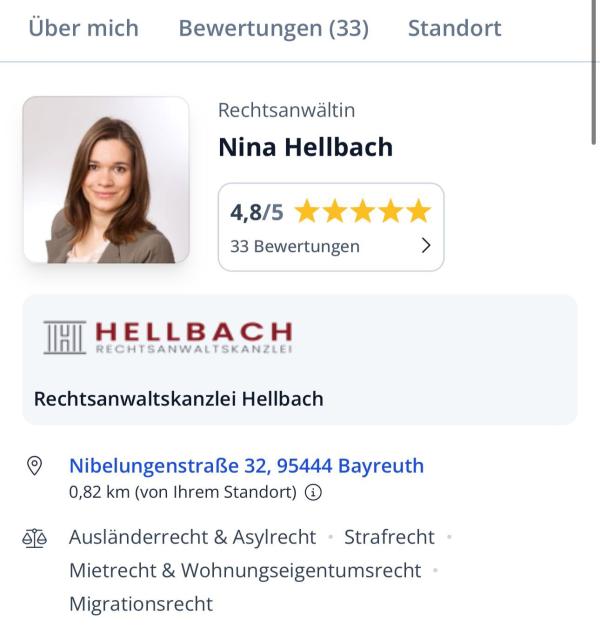This screenshot has width=600, height=633.
Task: Click the distance info icon
Action: click(313, 492)
